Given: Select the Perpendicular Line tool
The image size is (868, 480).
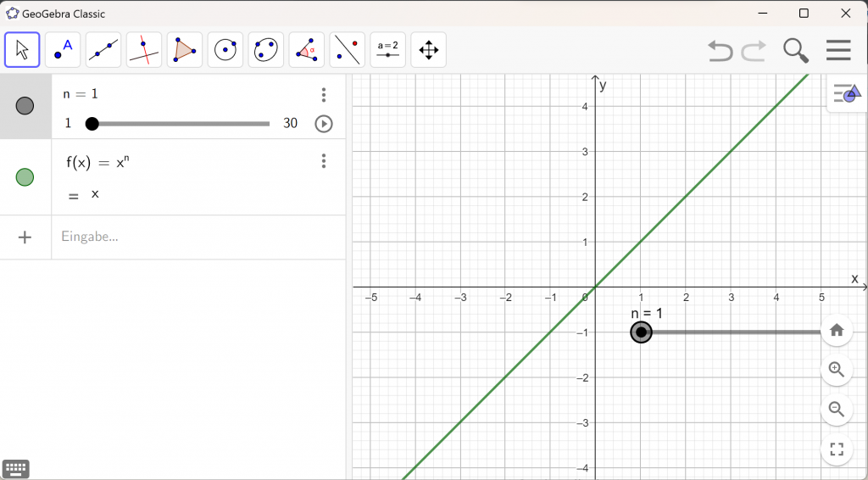Looking at the screenshot, I should click(144, 50).
